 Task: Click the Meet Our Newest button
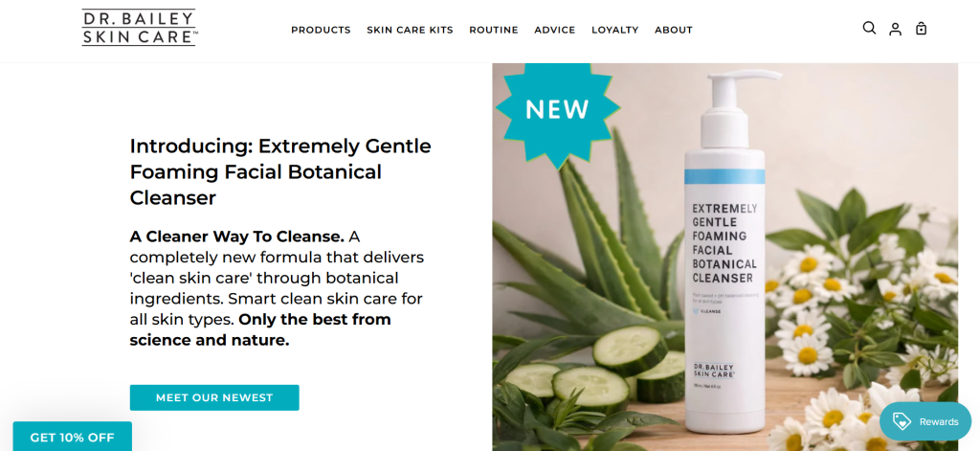click(x=214, y=397)
